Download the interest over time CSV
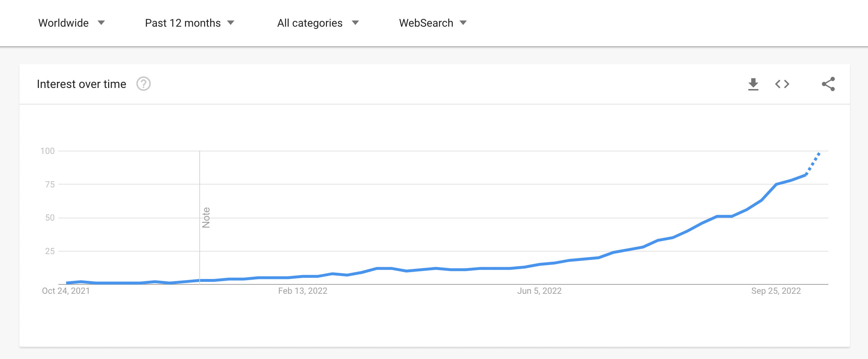868x359 pixels. point(753,84)
